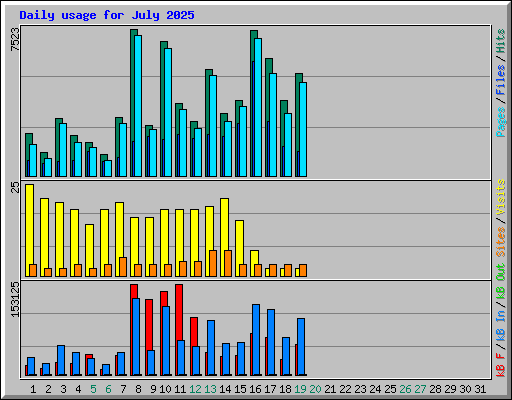
Task: Click day 31 axis label
Action: (x=480, y=389)
